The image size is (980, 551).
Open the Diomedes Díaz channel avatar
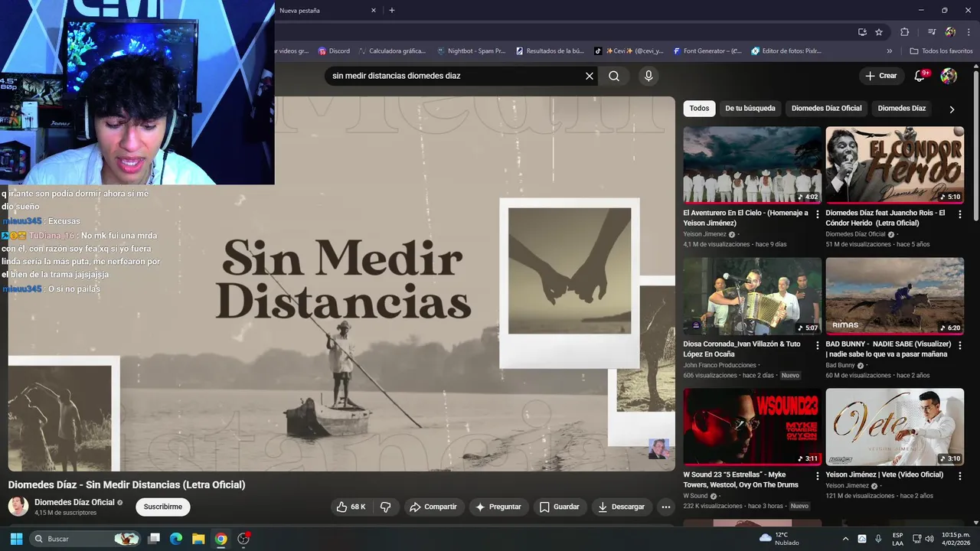click(18, 506)
